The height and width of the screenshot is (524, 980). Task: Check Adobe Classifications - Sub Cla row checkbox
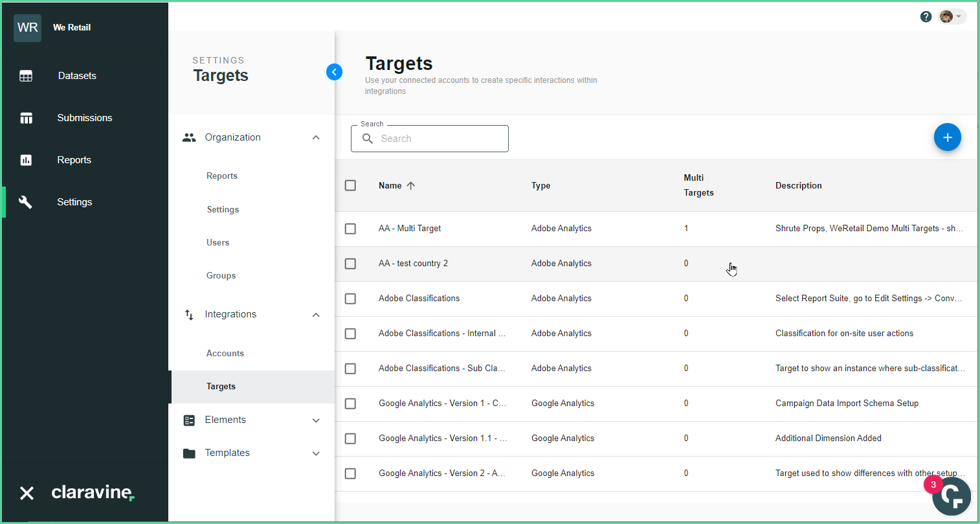tap(350, 369)
